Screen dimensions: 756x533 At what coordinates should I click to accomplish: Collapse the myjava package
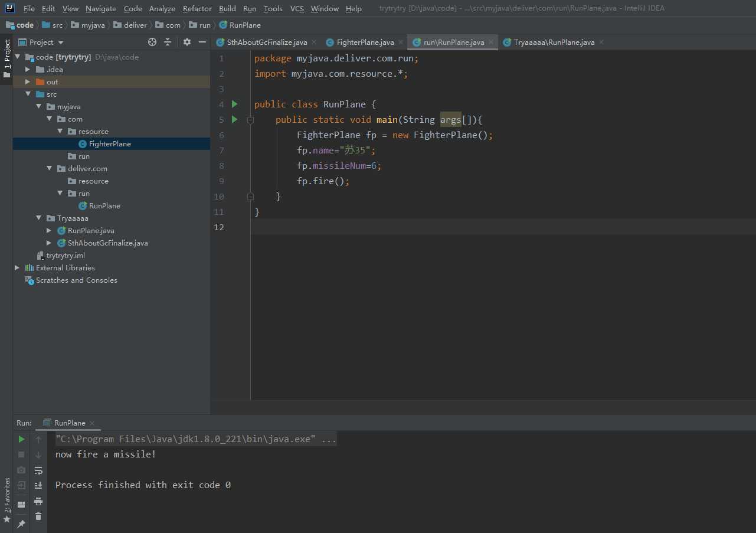[x=38, y=107]
